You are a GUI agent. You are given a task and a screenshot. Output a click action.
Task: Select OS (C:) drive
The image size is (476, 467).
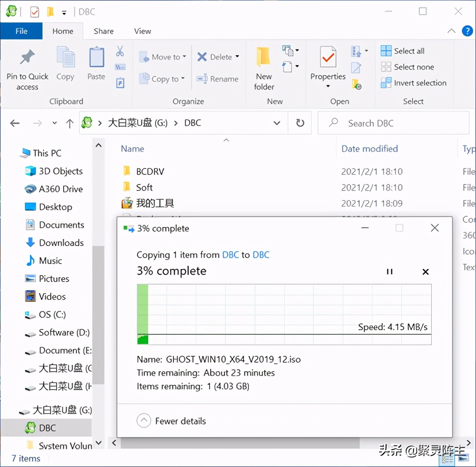46,315
